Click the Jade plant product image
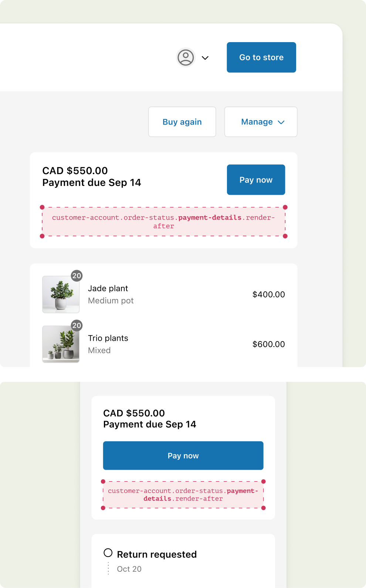This screenshot has width=366, height=588. 61,295
